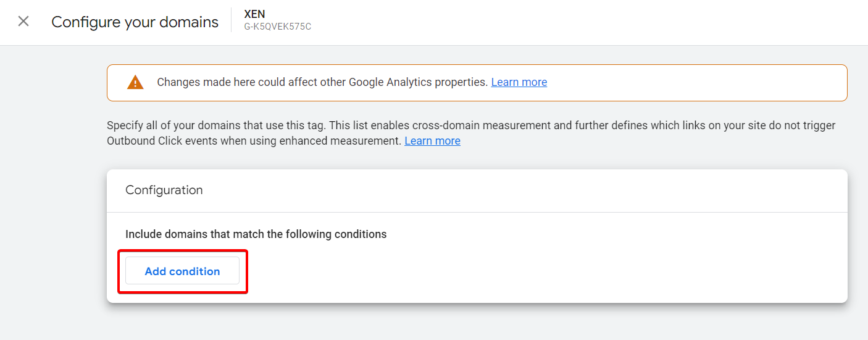
Task: Click the Include domains conditions label
Action: [256, 234]
